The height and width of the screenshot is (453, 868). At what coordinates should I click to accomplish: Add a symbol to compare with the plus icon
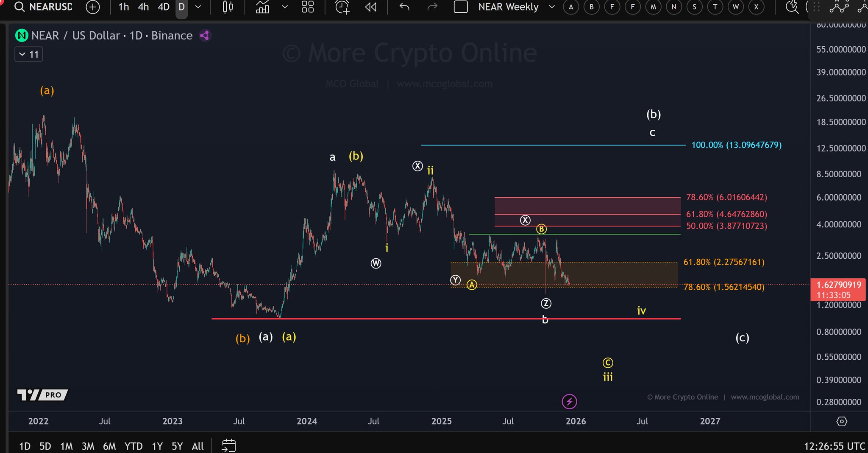pyautogui.click(x=92, y=7)
